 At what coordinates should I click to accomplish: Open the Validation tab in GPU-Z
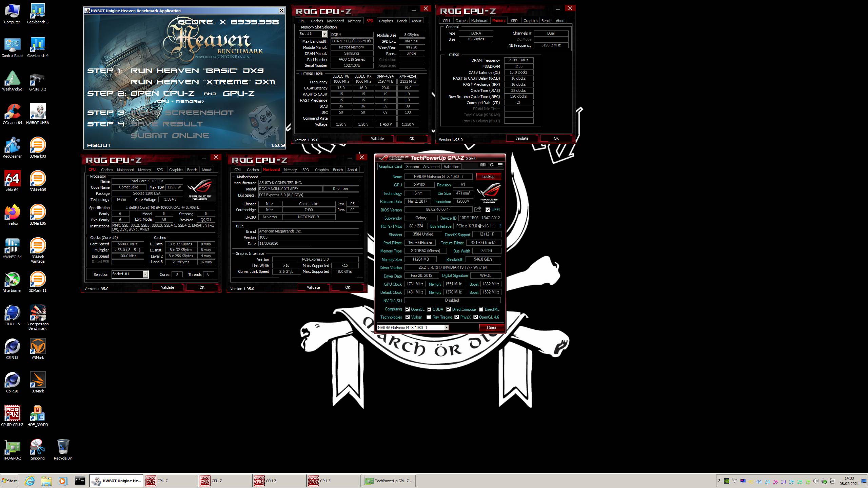(x=451, y=166)
